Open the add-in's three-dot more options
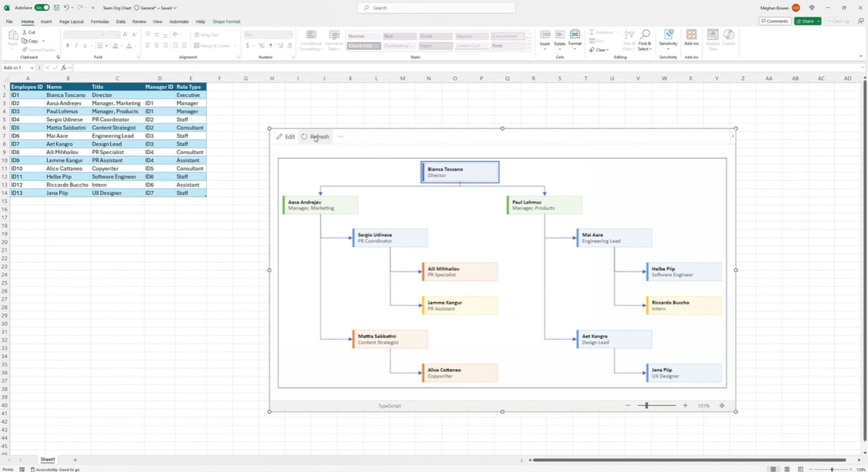 (x=340, y=137)
